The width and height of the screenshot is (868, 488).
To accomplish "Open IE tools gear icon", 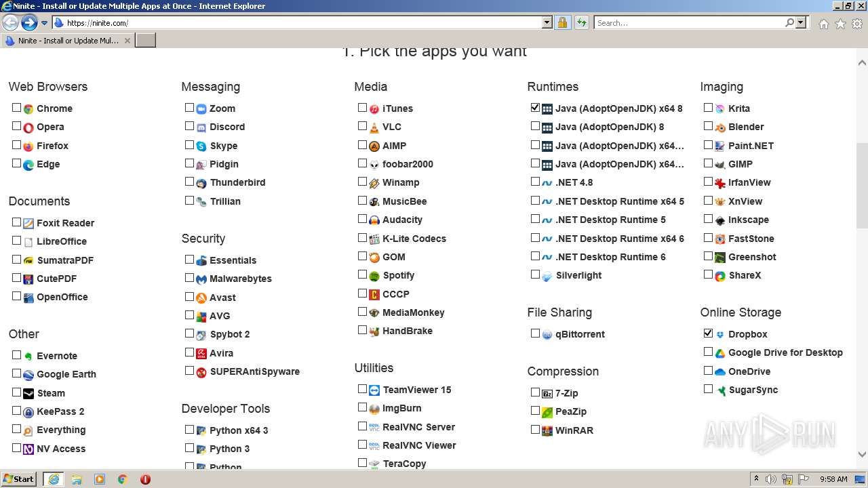I will click(857, 23).
